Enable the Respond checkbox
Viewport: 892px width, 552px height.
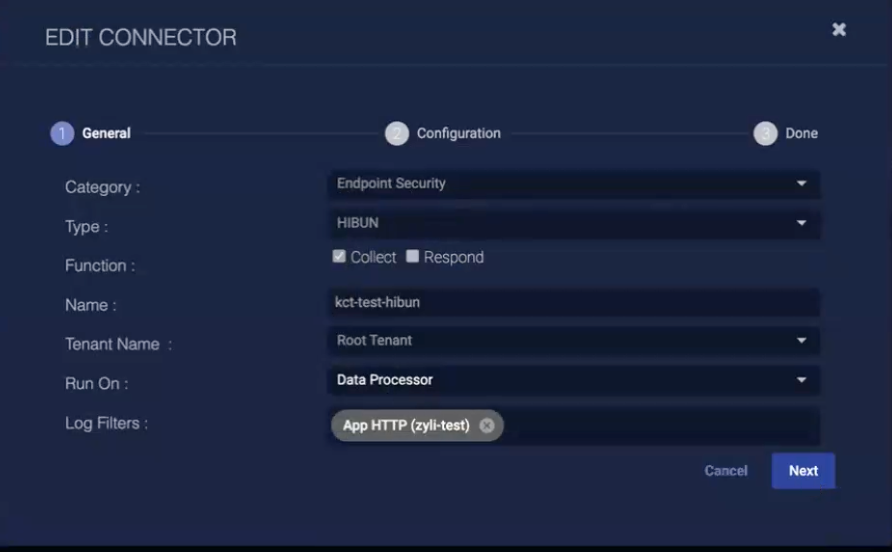click(412, 257)
